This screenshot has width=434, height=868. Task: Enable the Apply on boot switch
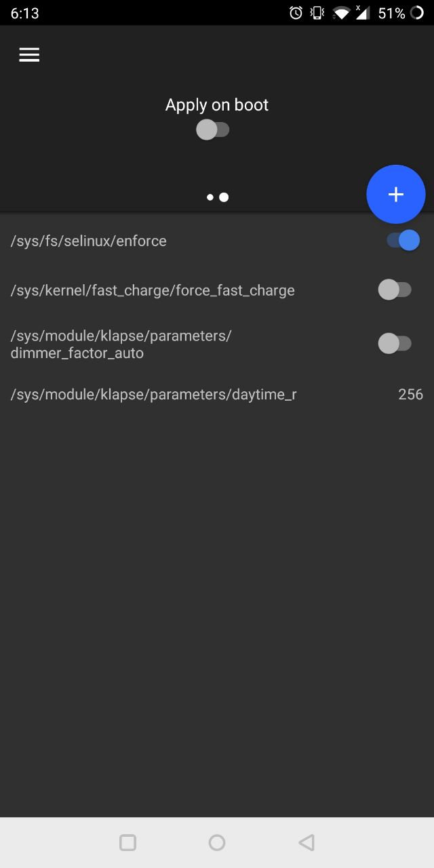pos(213,130)
